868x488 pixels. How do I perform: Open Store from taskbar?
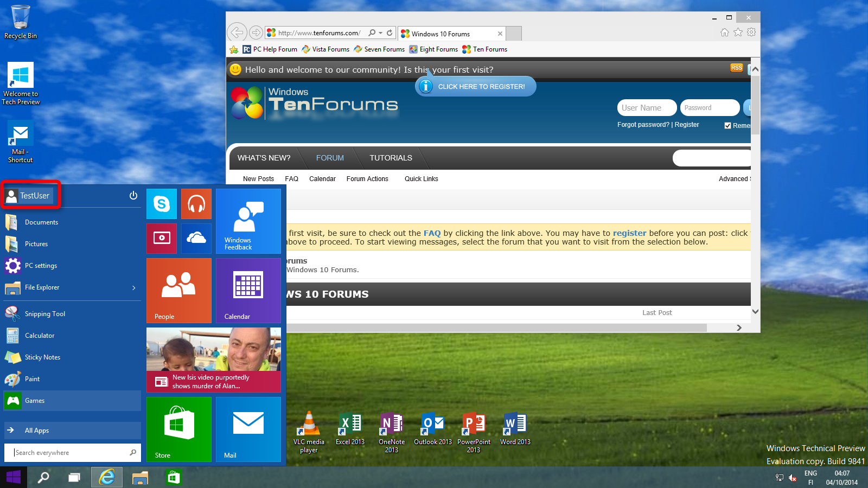[x=173, y=477]
